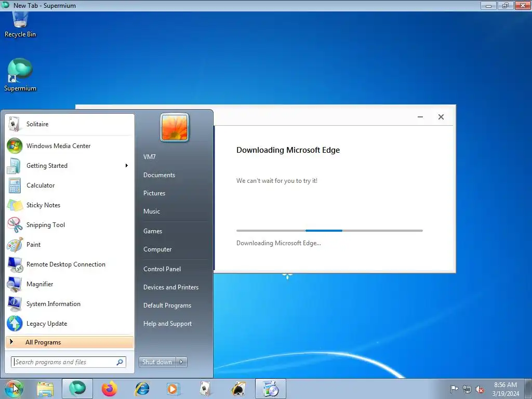Open the Games folder

pos(153,231)
